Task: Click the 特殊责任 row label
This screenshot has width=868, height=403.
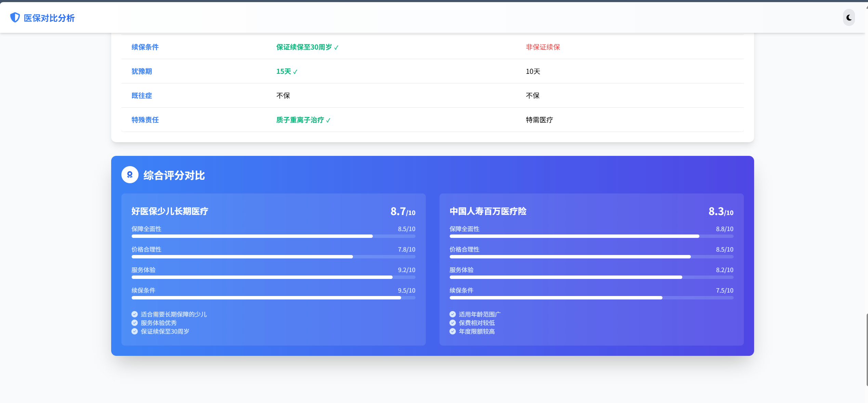Action: point(145,120)
